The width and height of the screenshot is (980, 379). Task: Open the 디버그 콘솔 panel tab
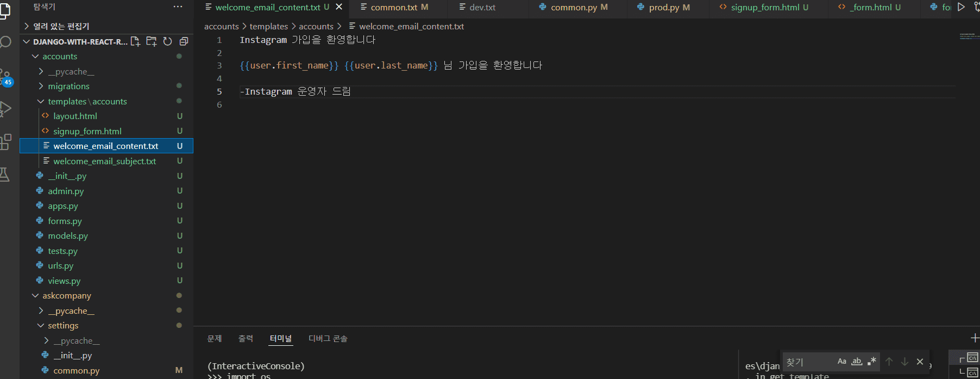[x=328, y=338]
